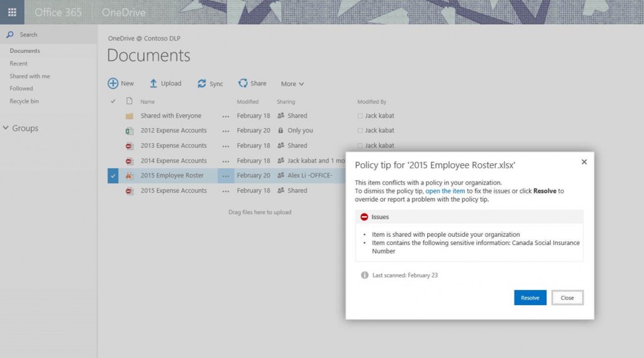
Task: Open Followed in the sidebar
Action: click(x=21, y=89)
